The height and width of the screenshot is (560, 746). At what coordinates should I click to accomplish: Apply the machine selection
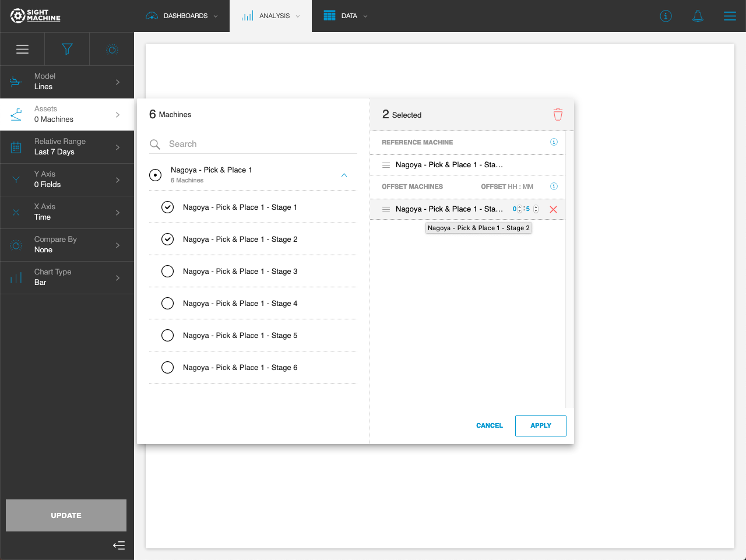point(541,425)
